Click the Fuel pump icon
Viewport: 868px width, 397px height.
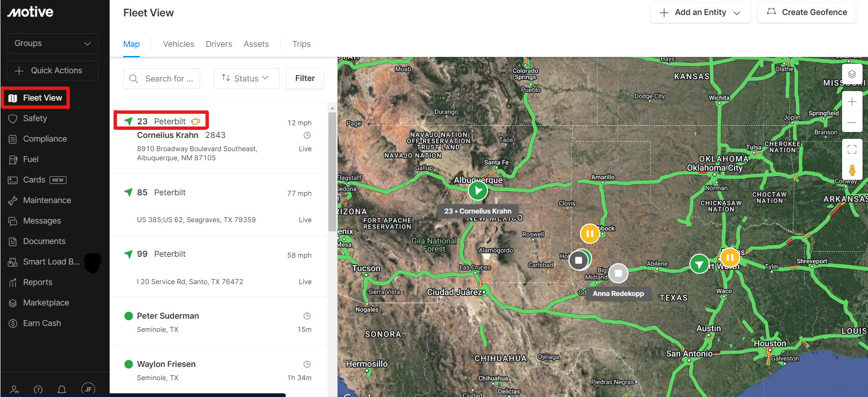click(13, 160)
